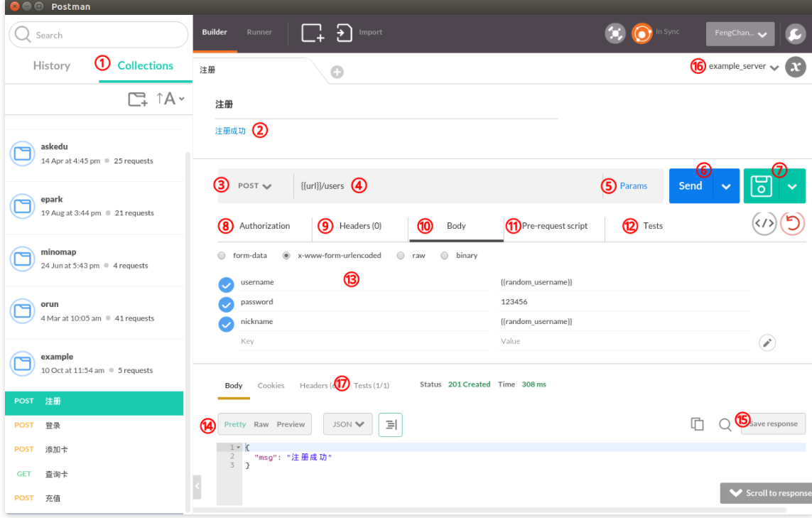Select the binary body radio button
This screenshot has height=518, width=812.
point(444,255)
